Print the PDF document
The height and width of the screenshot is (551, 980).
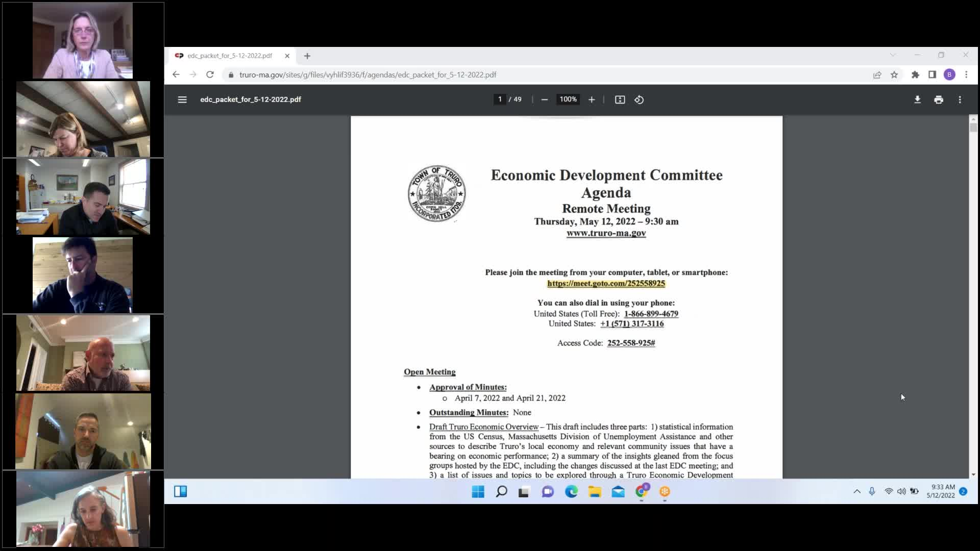(x=939, y=99)
